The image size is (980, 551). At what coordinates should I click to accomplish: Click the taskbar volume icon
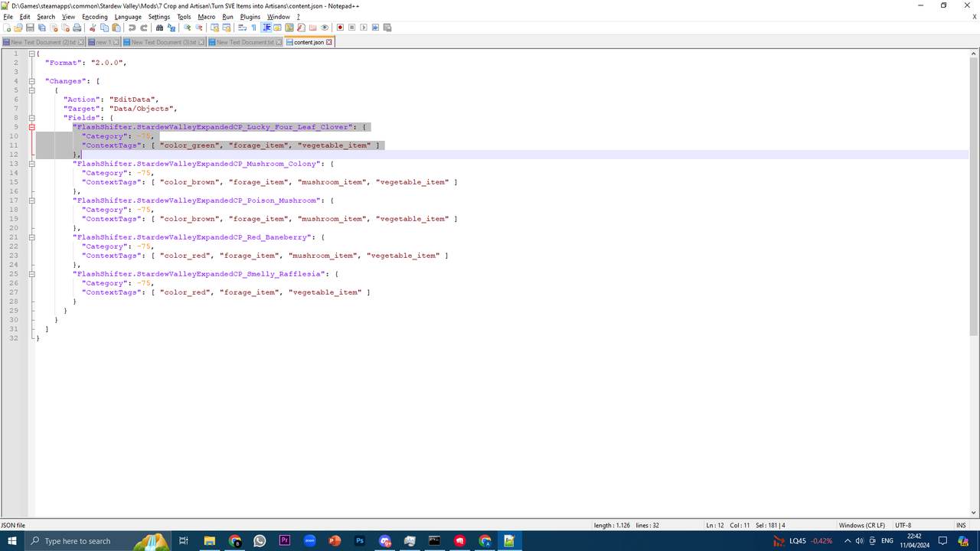click(860, 541)
